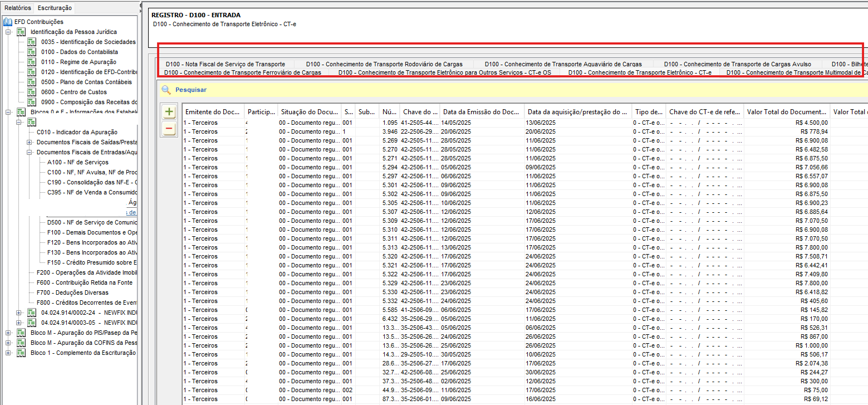The width and height of the screenshot is (868, 405).
Task: Click the icon beside 0500 - Plano de Contas Contábeis
Action: pos(33,82)
